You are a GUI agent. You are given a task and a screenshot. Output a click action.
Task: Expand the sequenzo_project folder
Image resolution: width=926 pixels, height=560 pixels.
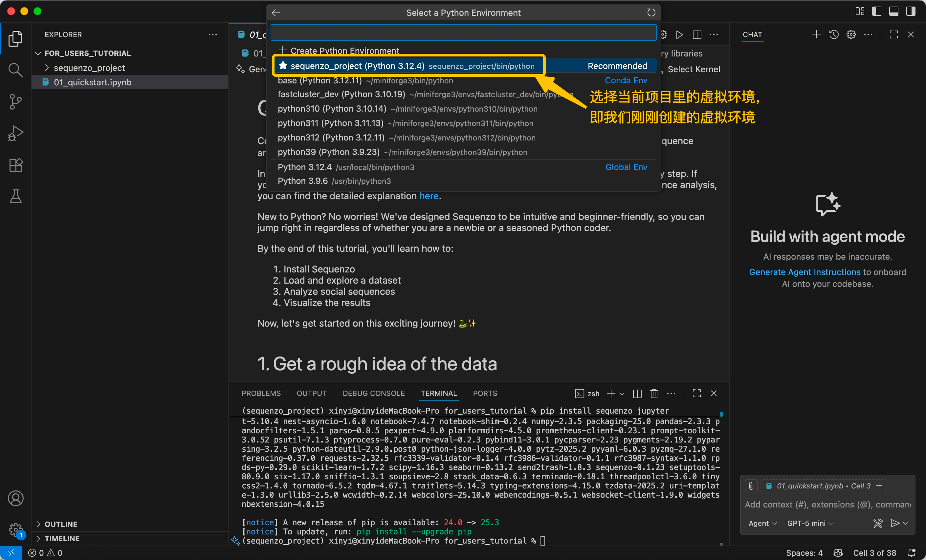(x=89, y=68)
